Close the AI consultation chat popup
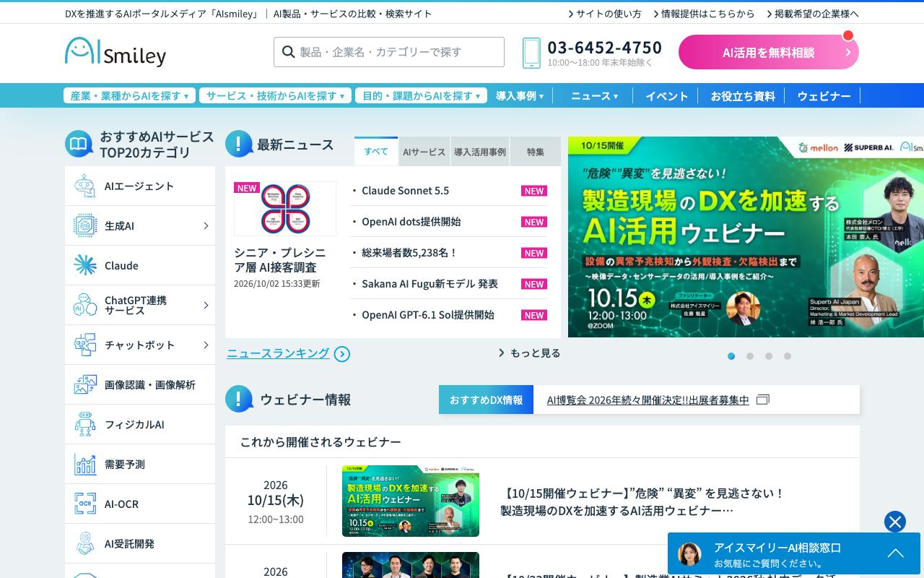This screenshot has width=924, height=578. [x=895, y=522]
